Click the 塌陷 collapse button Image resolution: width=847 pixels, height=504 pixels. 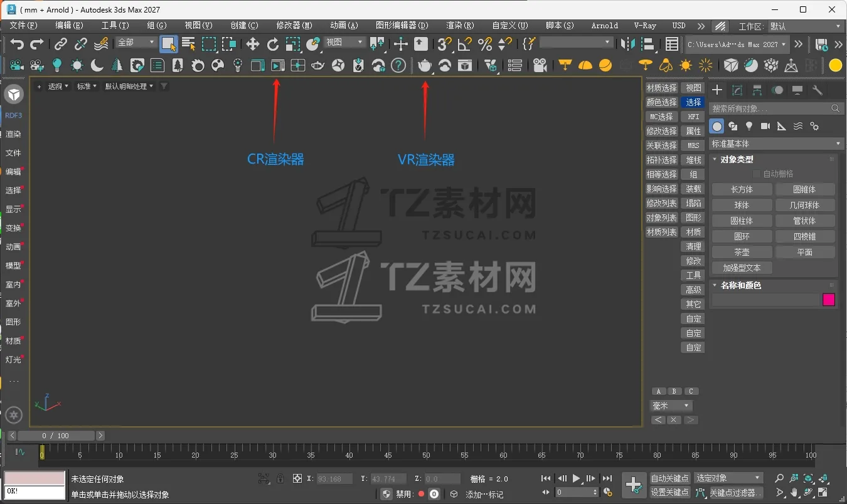[693, 203]
